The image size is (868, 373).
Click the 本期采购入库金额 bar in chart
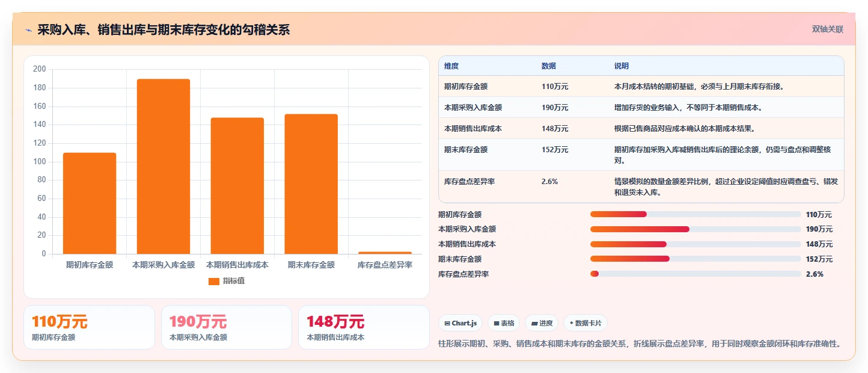[x=164, y=167]
